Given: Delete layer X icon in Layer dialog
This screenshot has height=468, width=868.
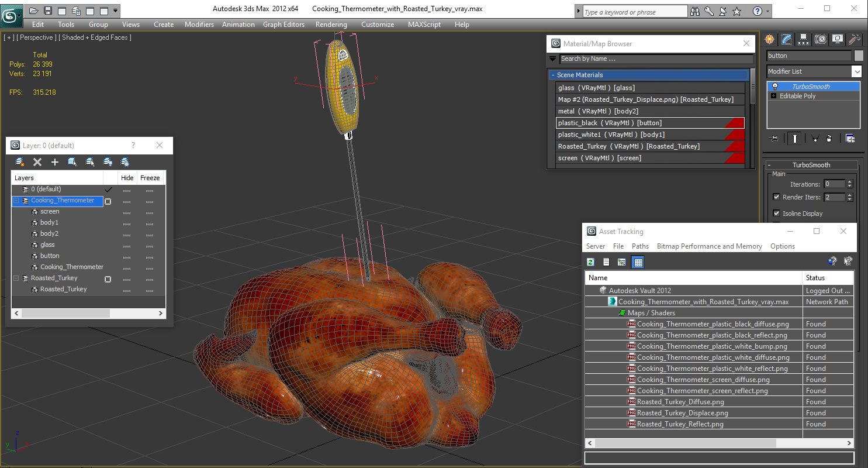Looking at the screenshot, I should (x=37, y=162).
